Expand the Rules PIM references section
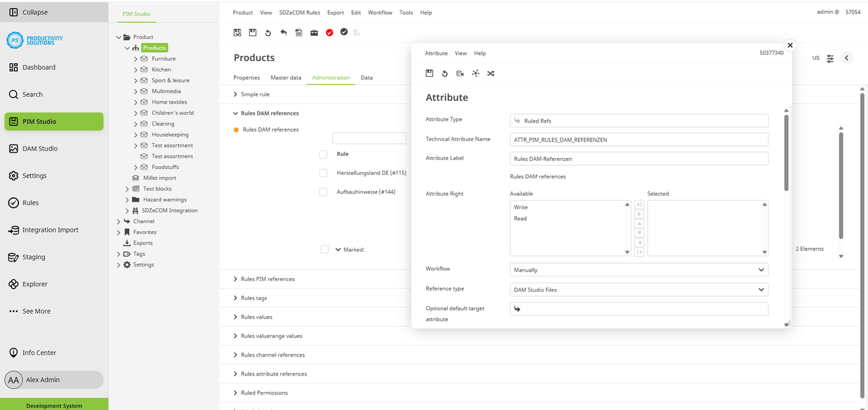Viewport: 868px width, 410px height. (268, 279)
